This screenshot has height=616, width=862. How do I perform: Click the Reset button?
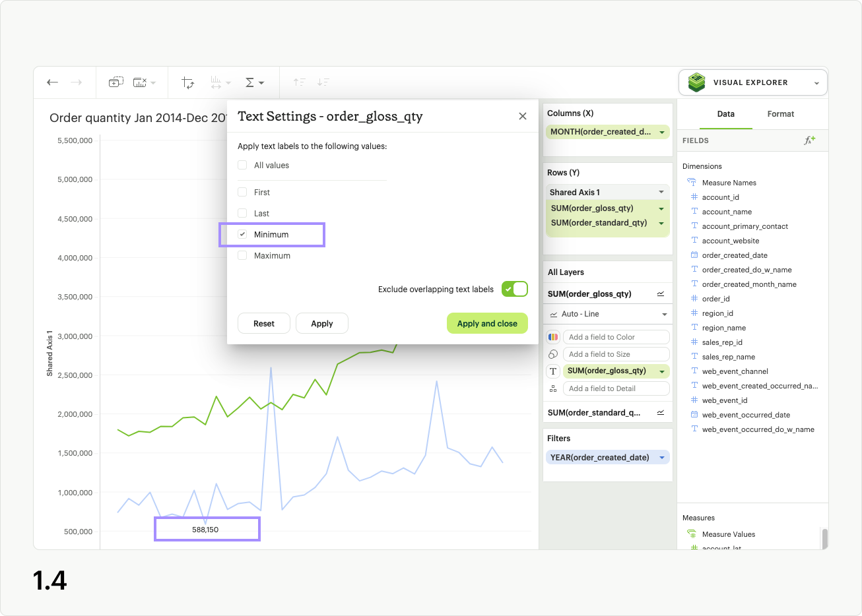[x=264, y=323]
